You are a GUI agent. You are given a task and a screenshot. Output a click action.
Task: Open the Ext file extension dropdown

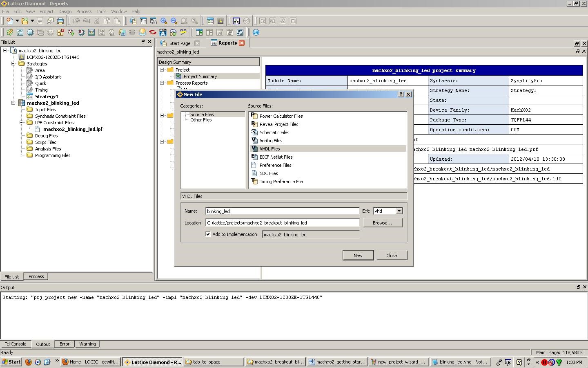pos(399,211)
